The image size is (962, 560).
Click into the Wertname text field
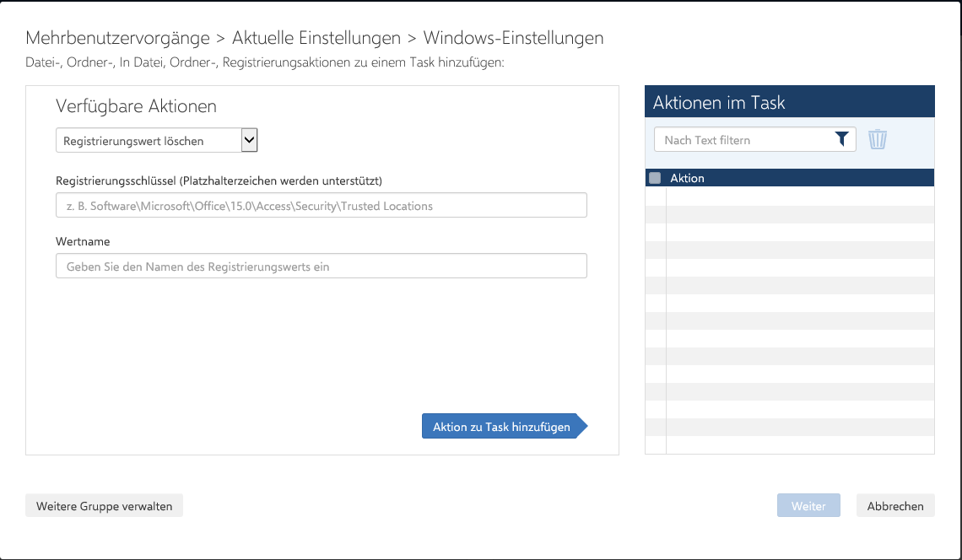(321, 267)
